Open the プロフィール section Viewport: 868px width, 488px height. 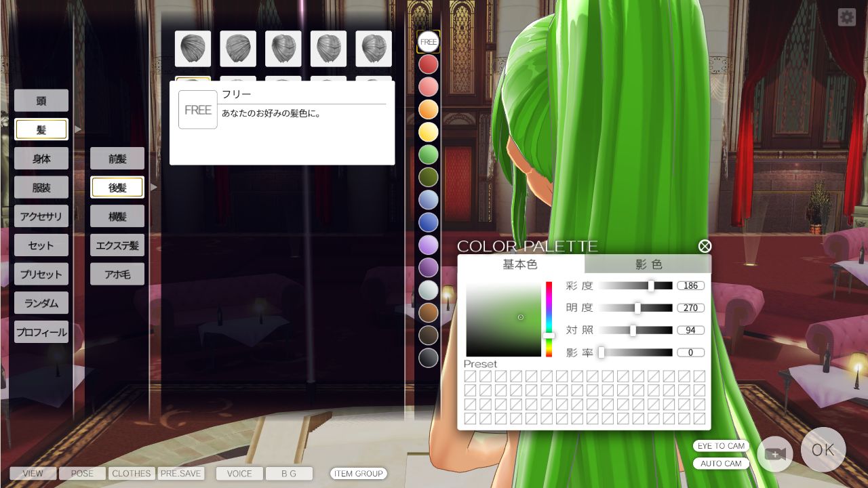[x=41, y=332]
